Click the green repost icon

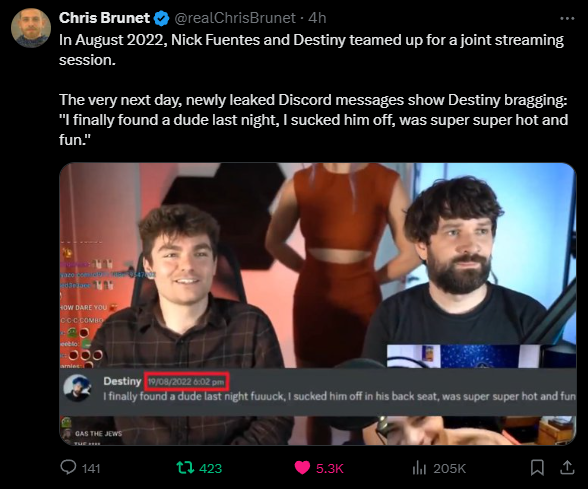(185, 468)
